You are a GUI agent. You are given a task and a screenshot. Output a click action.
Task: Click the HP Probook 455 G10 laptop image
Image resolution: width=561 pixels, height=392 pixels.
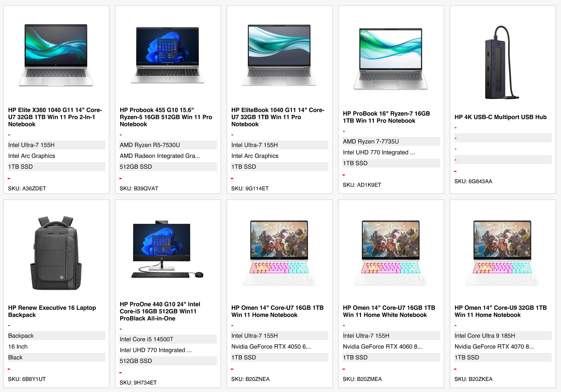pos(167,55)
